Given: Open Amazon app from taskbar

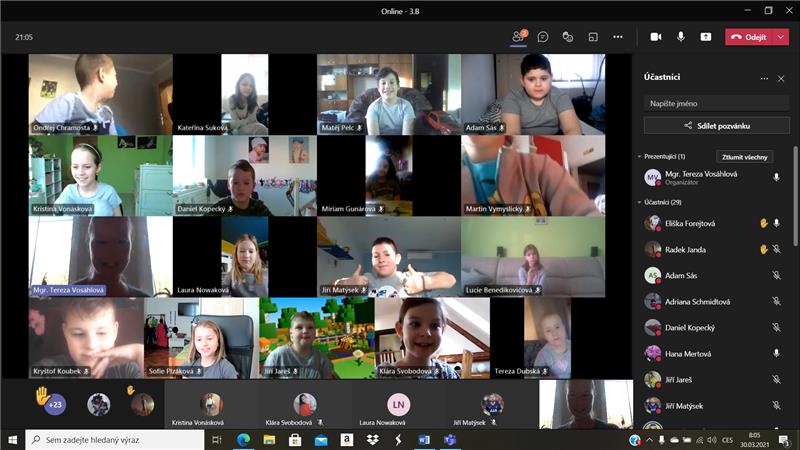Looking at the screenshot, I should (x=346, y=440).
